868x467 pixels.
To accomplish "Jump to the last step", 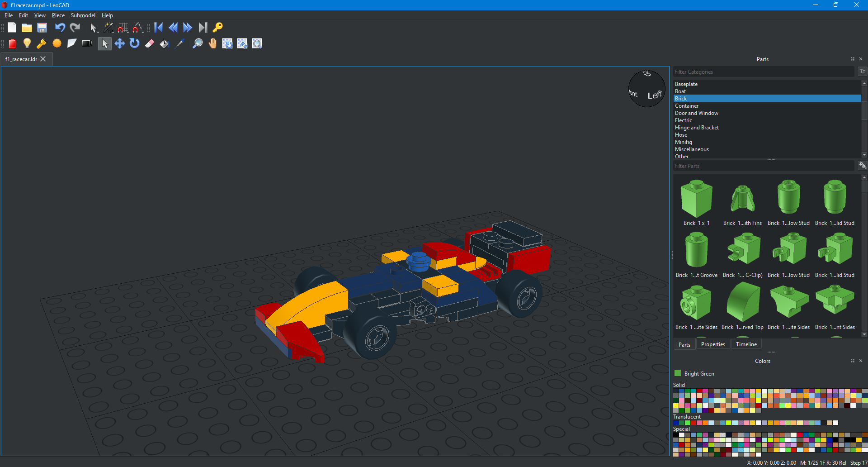I will (x=203, y=28).
